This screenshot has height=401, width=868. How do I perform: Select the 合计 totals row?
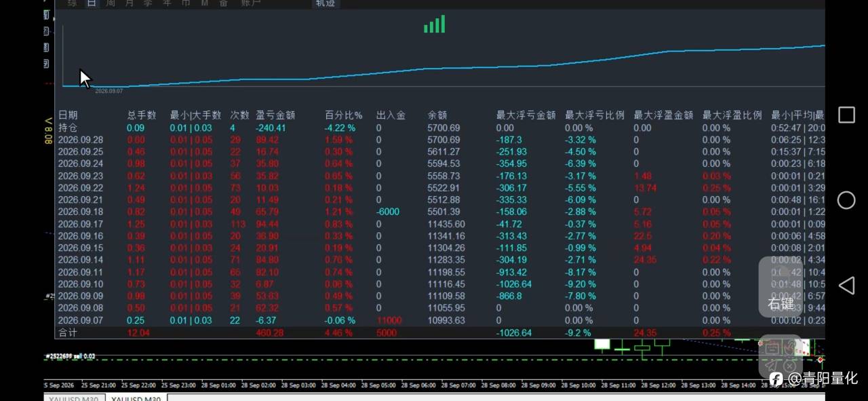tap(439, 333)
